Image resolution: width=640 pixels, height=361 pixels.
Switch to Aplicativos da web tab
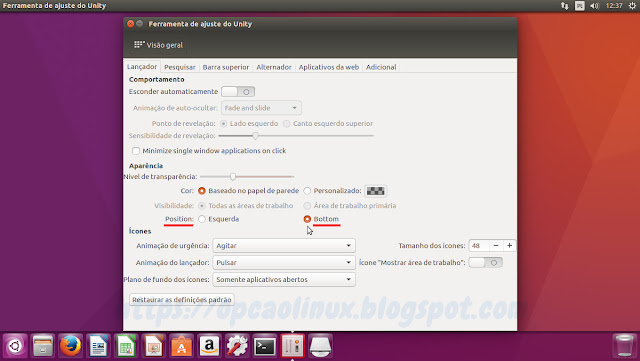coord(329,67)
